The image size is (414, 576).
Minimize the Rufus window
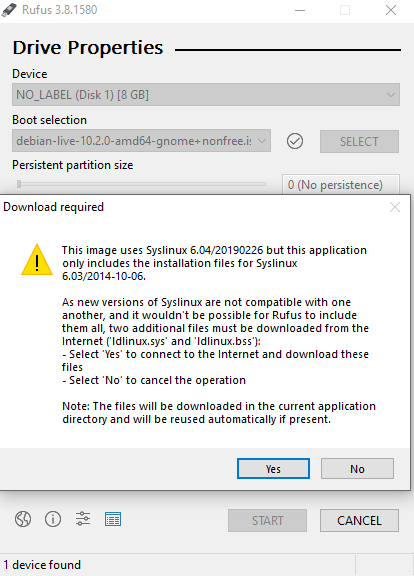(300, 10)
